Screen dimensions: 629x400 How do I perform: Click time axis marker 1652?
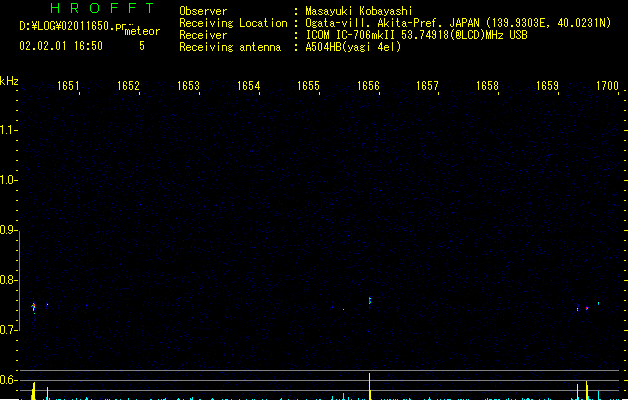tap(128, 86)
